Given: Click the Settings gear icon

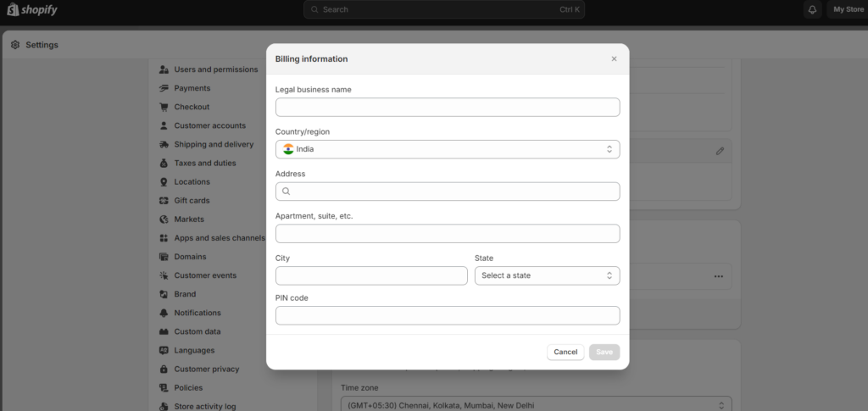Looking at the screenshot, I should (15, 45).
